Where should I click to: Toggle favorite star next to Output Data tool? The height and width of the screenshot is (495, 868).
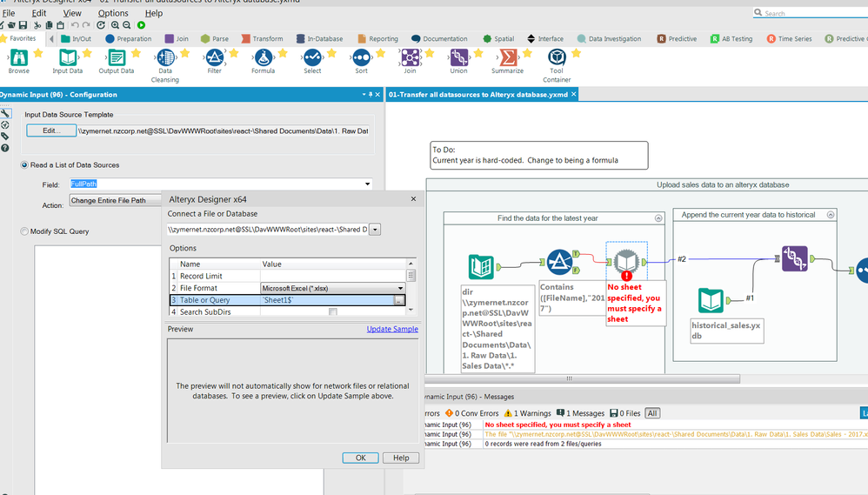[137, 53]
